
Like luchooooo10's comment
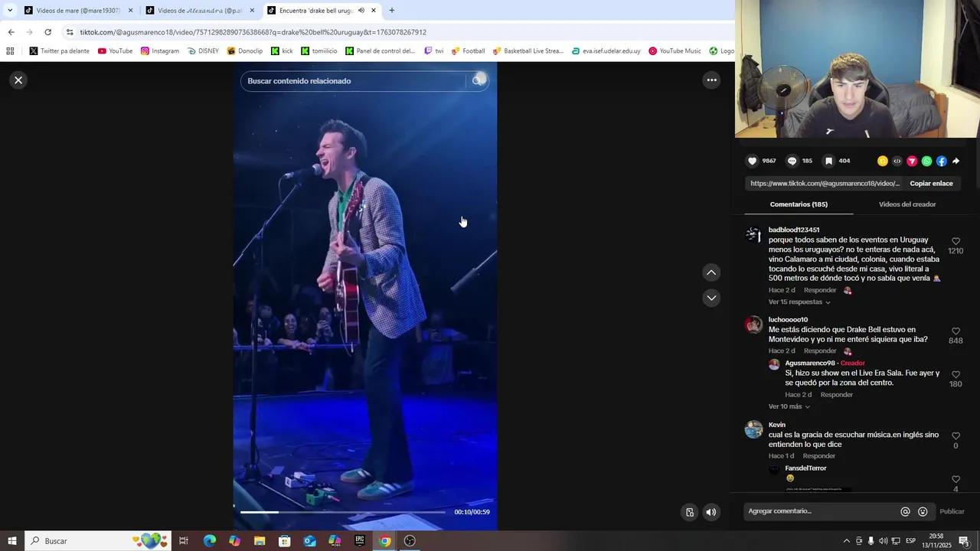tap(955, 331)
